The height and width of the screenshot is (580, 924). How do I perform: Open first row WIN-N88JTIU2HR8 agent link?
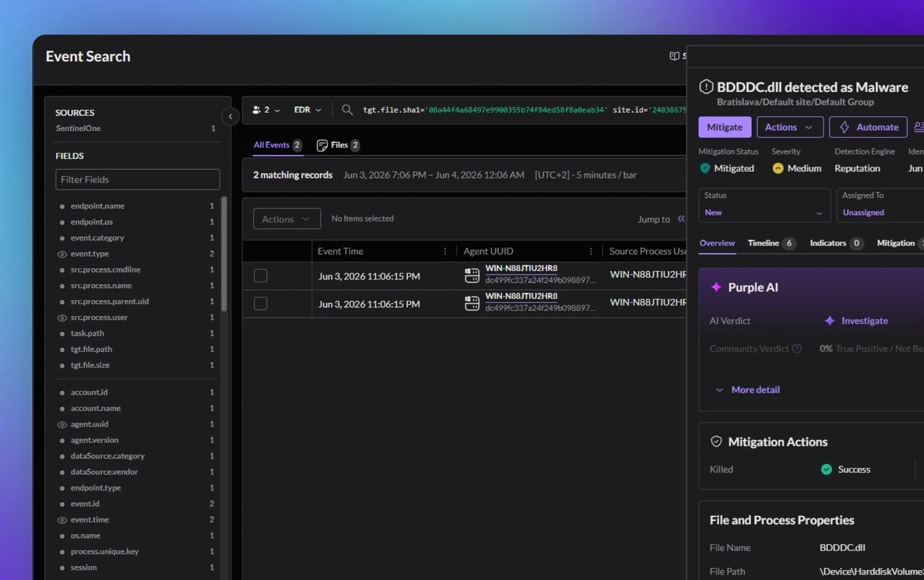tap(521, 268)
